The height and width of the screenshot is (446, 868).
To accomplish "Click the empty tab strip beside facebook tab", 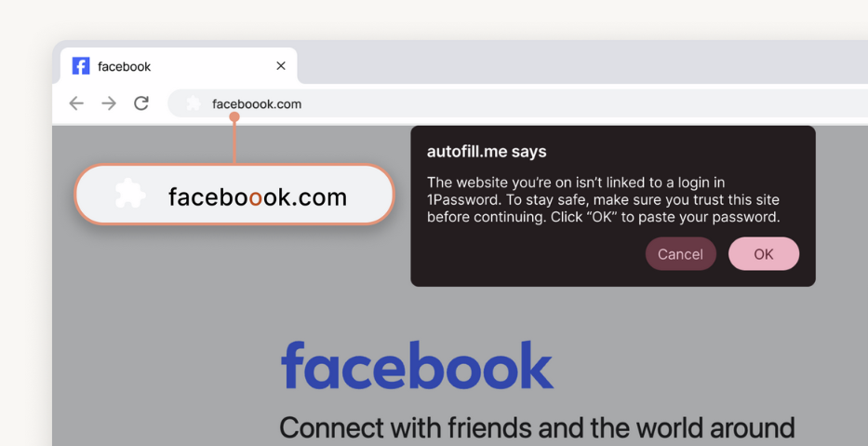I will tap(582, 62).
